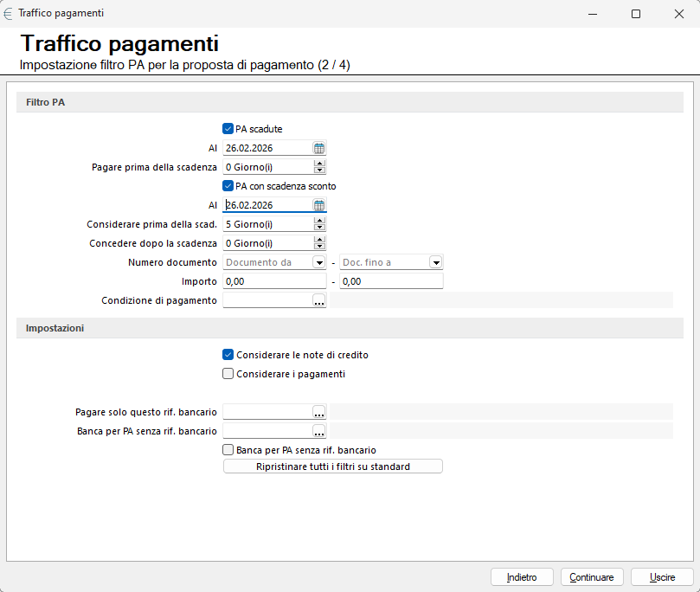700x592 pixels.
Task: Click the Continuare button
Action: tap(592, 577)
